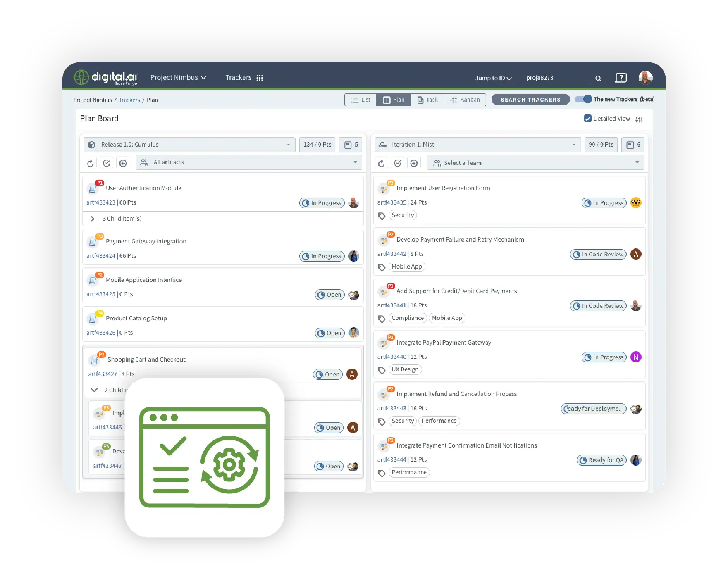Viewport: 728px width, 569px height.
Task: Click the Jump to ID input field
Action: 556,78
